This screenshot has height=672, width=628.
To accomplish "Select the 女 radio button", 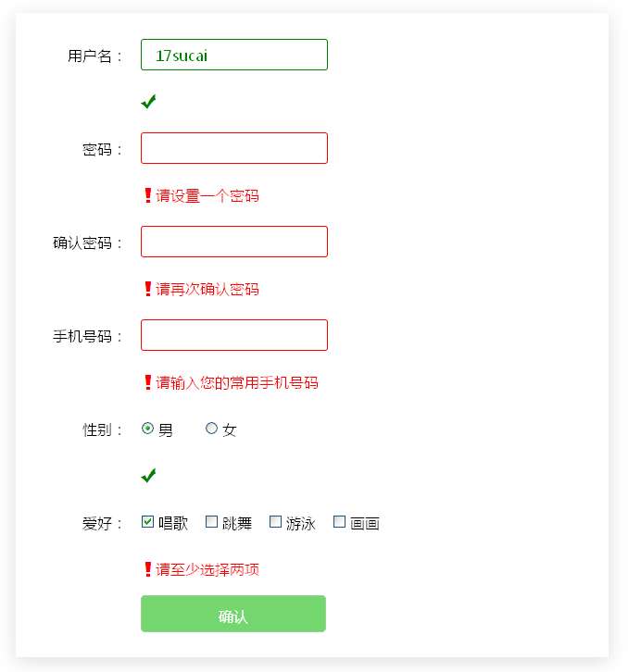I will pyautogui.click(x=211, y=429).
